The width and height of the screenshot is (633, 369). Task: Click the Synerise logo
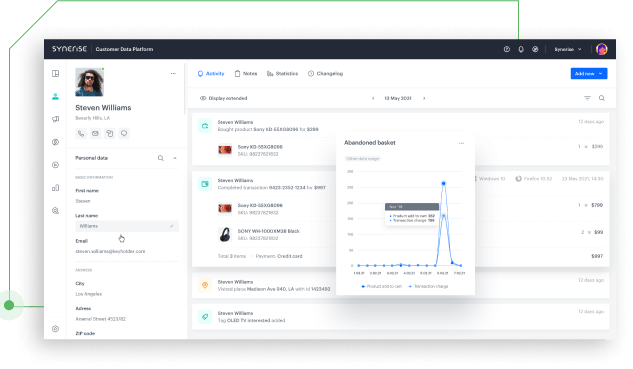[x=69, y=49]
